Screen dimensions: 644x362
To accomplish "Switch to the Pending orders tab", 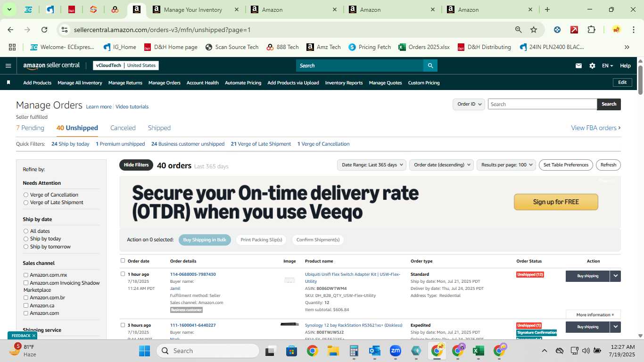I will (30, 128).
